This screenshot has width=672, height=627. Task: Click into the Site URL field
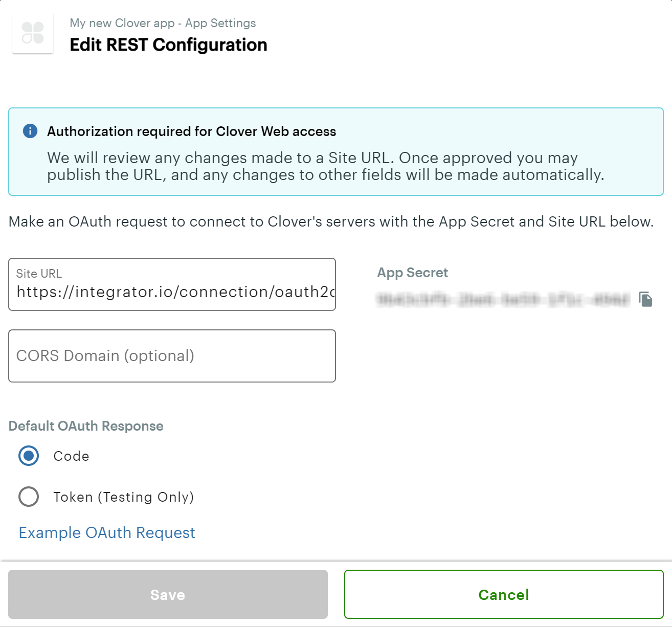[x=172, y=284]
